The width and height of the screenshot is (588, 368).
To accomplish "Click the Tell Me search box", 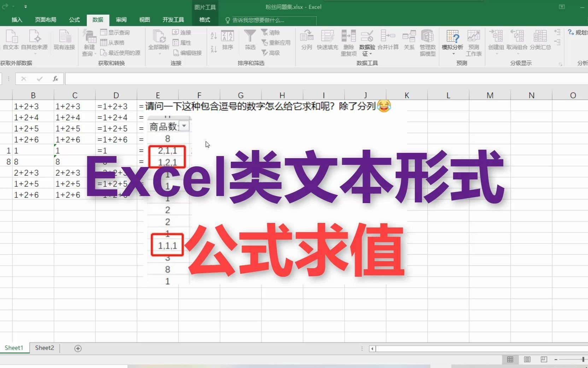I will pyautogui.click(x=270, y=20).
